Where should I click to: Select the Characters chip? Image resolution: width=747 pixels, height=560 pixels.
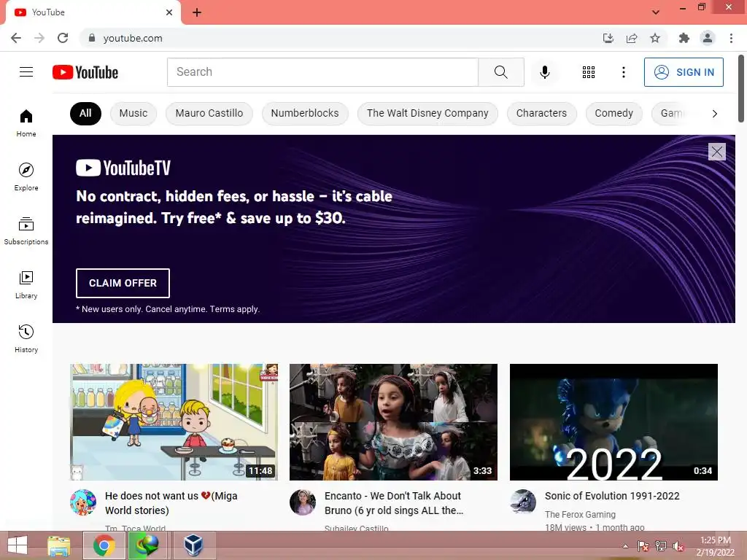(542, 113)
